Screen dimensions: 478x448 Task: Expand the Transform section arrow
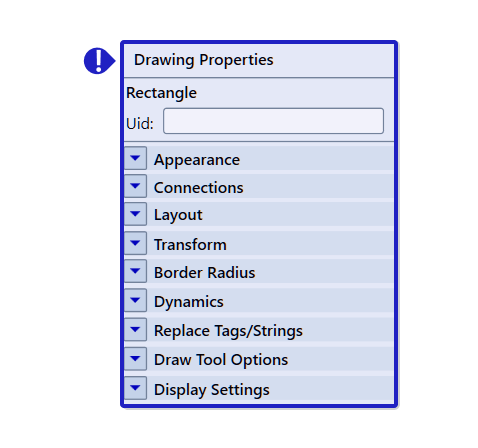pyautogui.click(x=135, y=243)
